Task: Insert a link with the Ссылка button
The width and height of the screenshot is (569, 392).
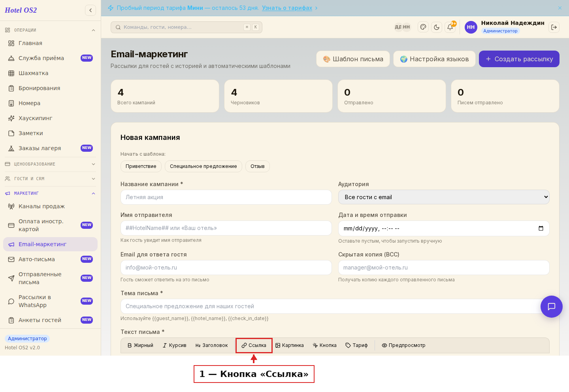Action: pyautogui.click(x=254, y=345)
